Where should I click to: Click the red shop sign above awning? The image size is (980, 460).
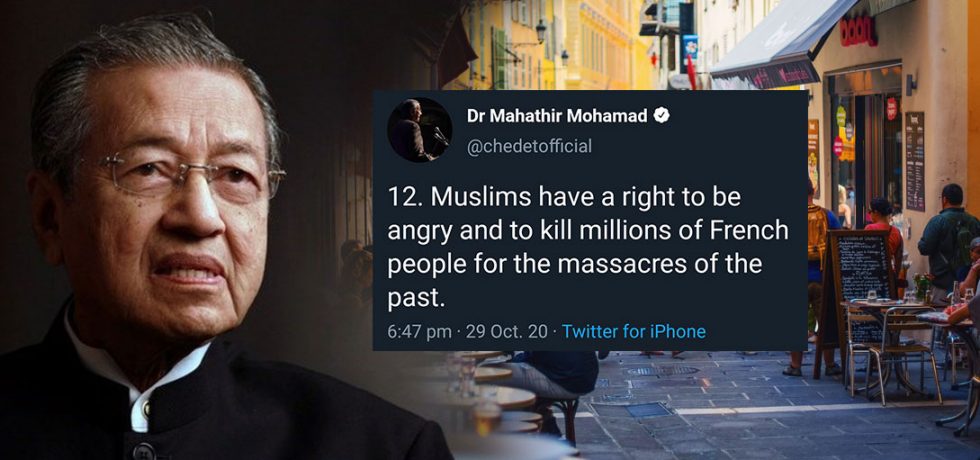click(859, 31)
